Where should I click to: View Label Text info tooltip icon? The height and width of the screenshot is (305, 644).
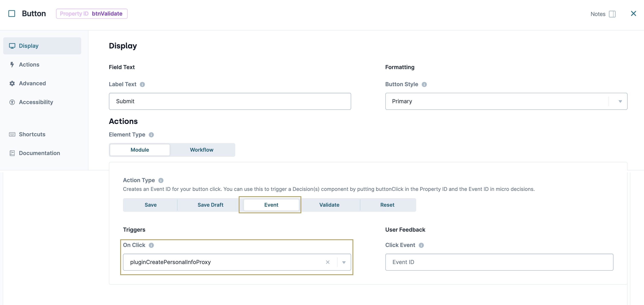[x=143, y=84]
